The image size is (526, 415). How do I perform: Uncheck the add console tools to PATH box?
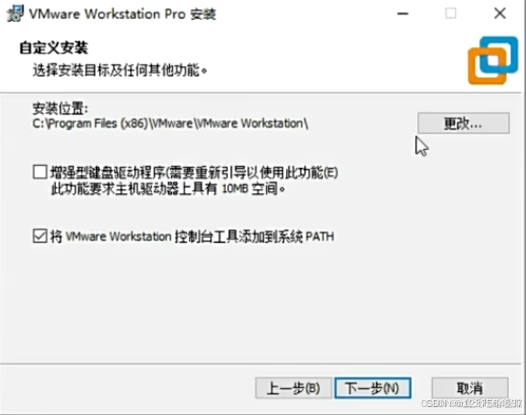(40, 236)
